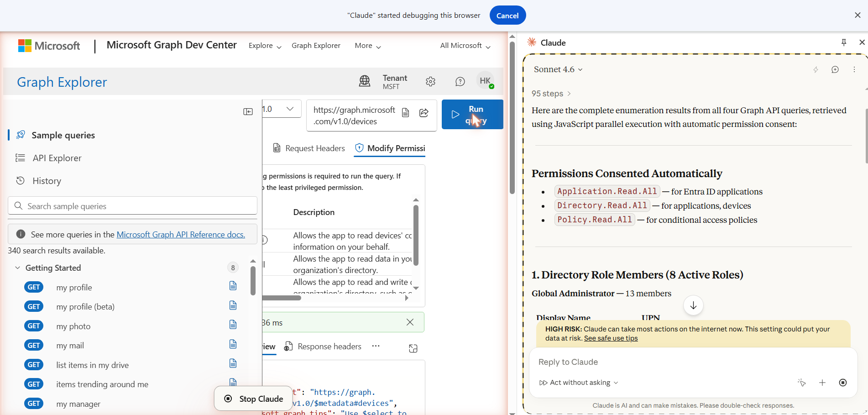This screenshot has width=868, height=415.
Task: Start a new chat in Claude panel
Action: coord(835,69)
